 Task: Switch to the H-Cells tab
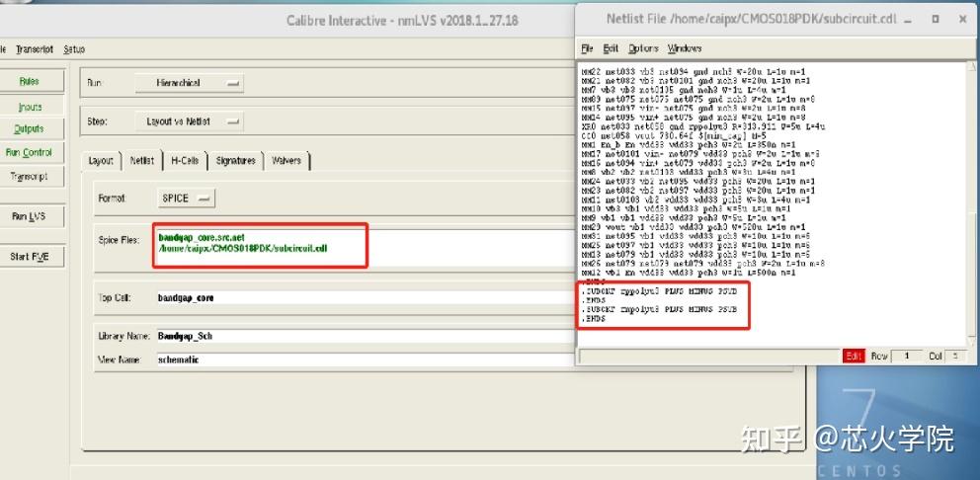point(185,161)
